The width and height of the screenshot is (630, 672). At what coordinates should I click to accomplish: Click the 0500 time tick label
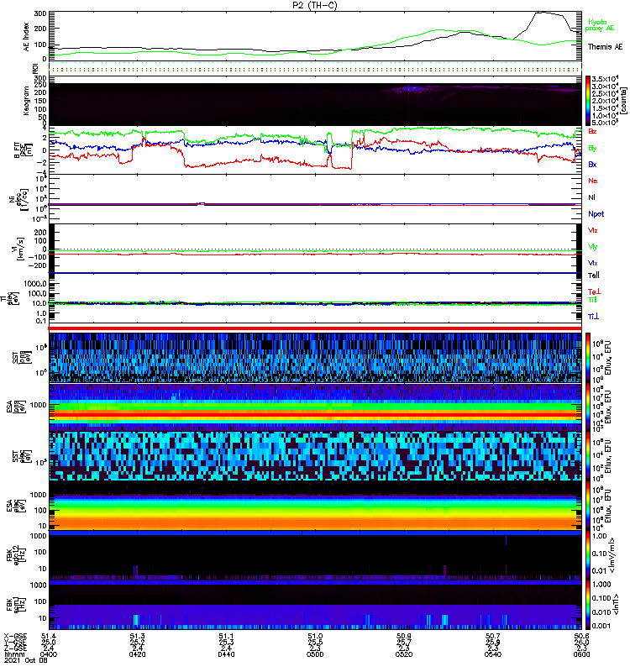[314, 654]
